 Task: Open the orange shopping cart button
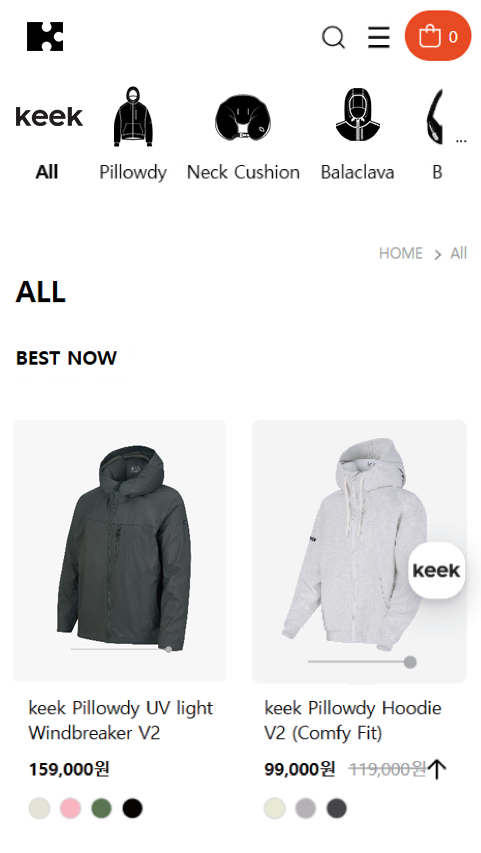click(437, 36)
